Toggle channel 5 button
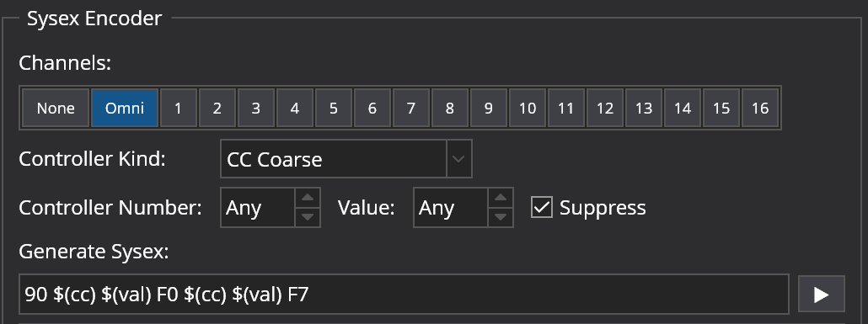The image size is (868, 324). point(333,108)
